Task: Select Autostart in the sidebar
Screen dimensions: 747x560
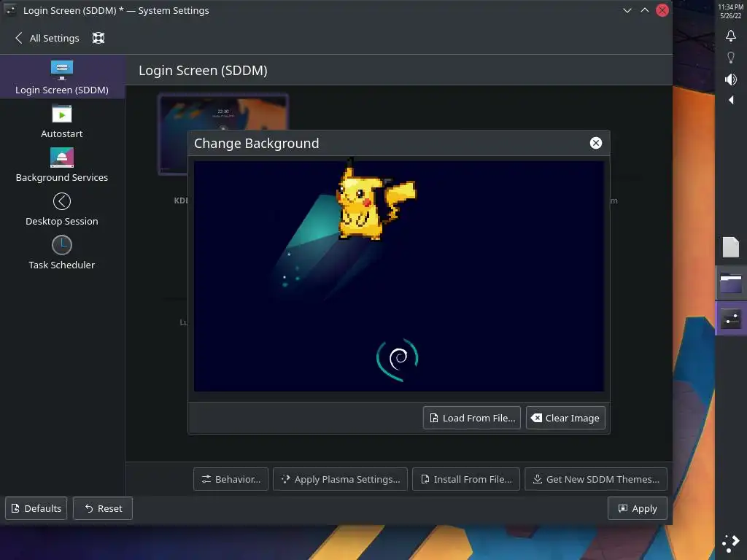Action: (x=62, y=121)
